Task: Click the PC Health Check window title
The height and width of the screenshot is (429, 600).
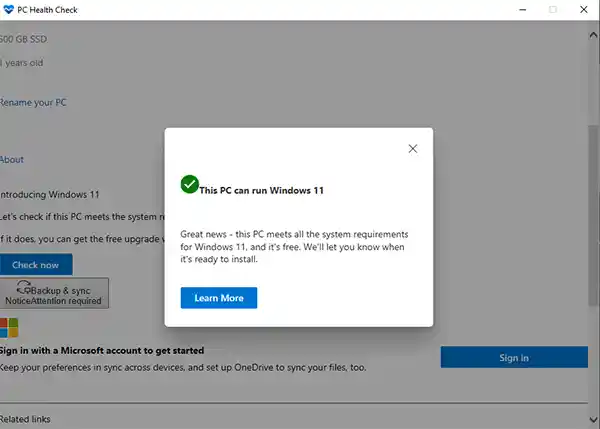Action: [47, 10]
